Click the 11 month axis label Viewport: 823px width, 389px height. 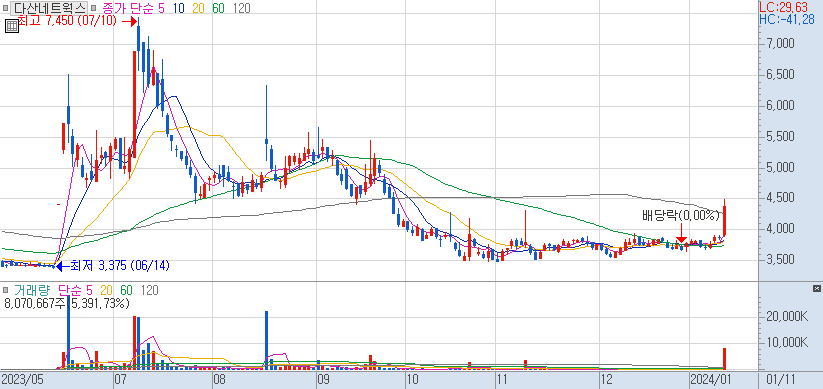[501, 379]
